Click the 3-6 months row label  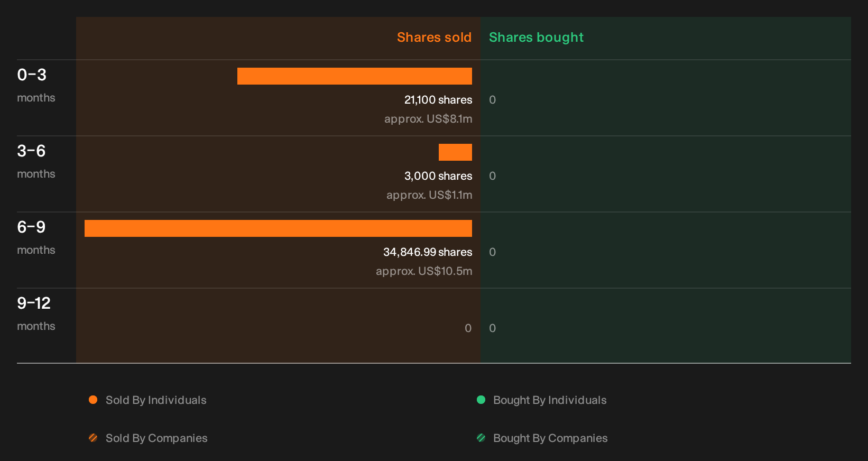pos(36,161)
